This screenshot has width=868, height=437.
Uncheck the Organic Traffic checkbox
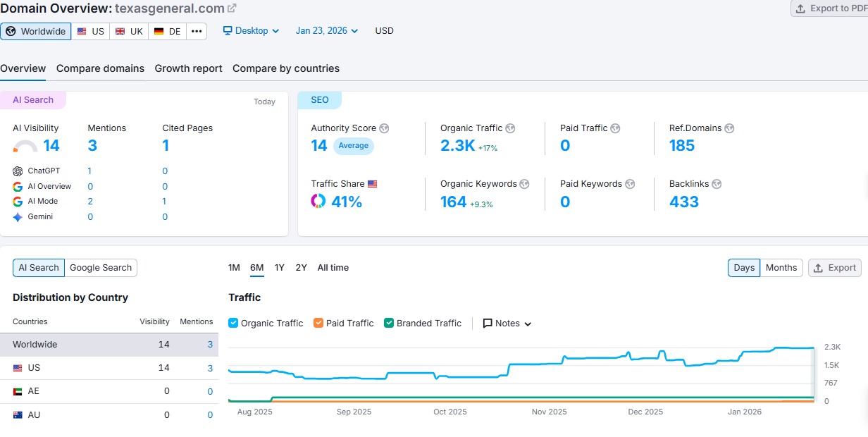click(x=232, y=323)
